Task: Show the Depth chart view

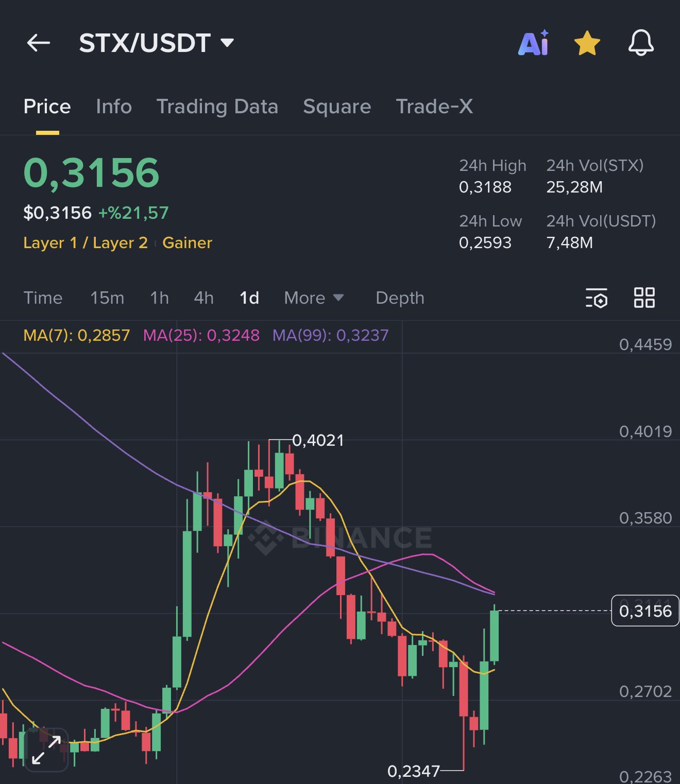Action: coord(400,298)
